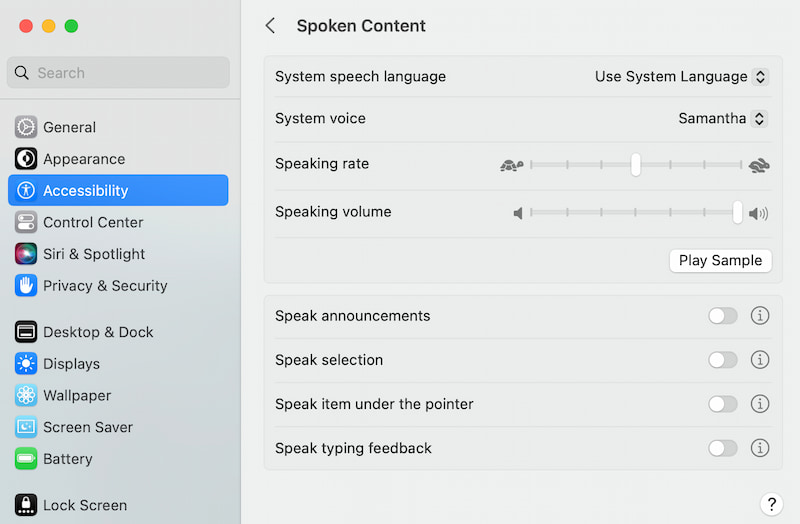
Task: Open info for Speak typing feedback
Action: (x=760, y=448)
